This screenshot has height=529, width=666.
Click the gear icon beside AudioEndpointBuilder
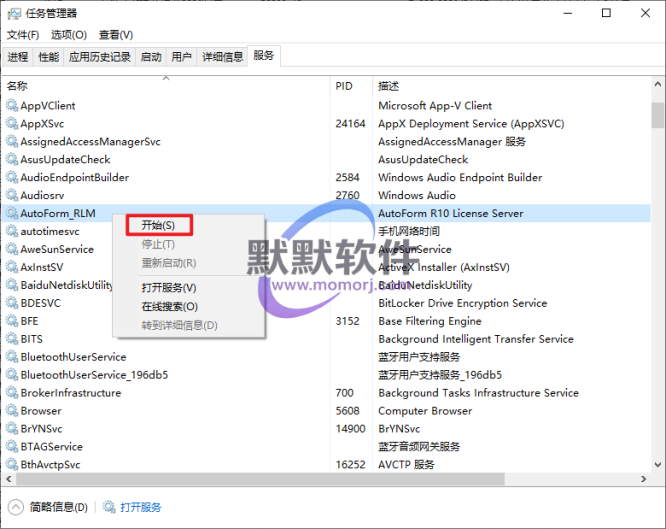point(12,177)
